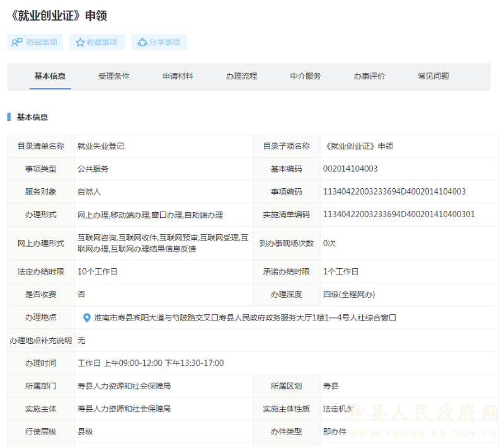Click the 办理地点 address text
This screenshot has width=504, height=447.
click(x=245, y=318)
